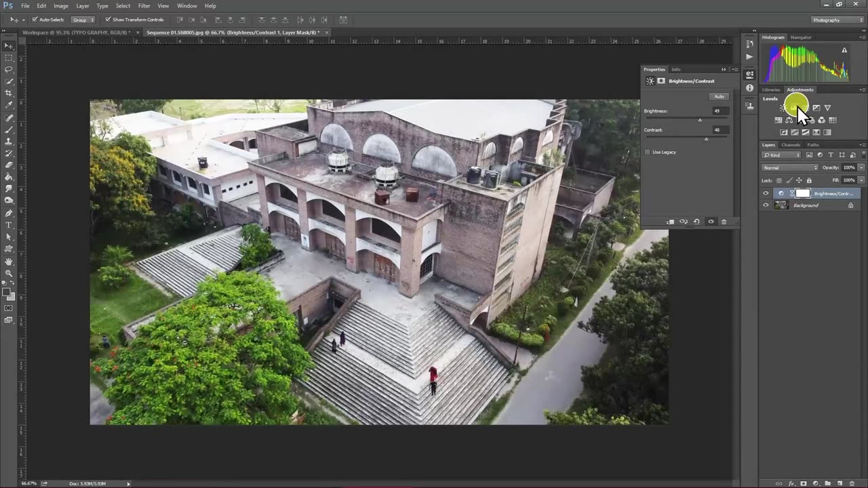Select the Crop tool
Screen dimensions: 868x488
pyautogui.click(x=9, y=93)
